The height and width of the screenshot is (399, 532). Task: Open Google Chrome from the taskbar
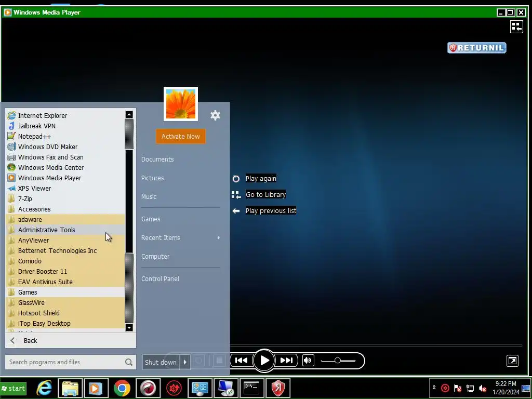pyautogui.click(x=122, y=388)
